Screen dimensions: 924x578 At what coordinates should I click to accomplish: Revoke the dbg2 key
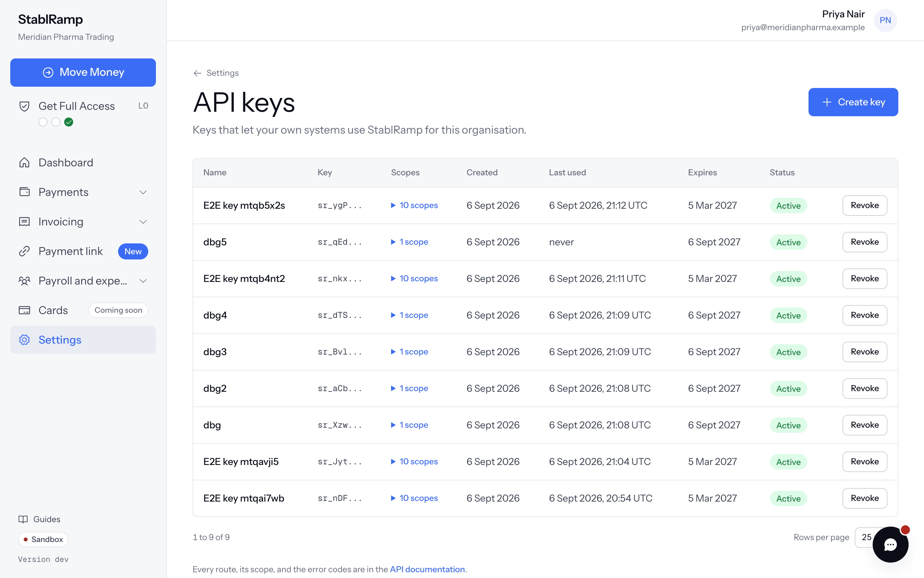coord(864,389)
